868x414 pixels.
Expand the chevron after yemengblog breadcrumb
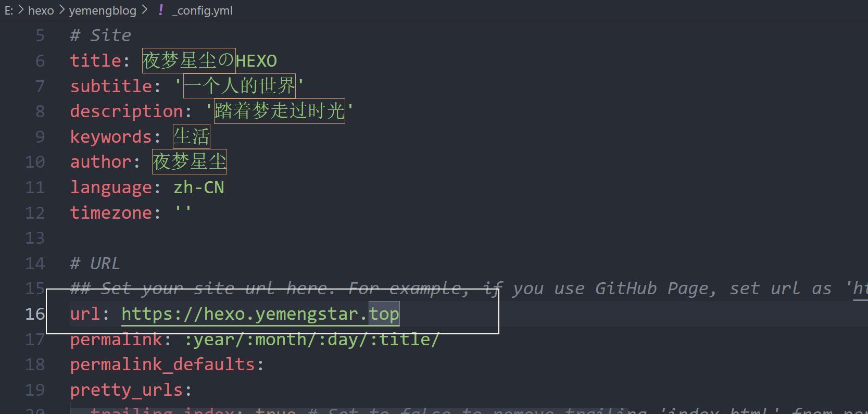144,10
